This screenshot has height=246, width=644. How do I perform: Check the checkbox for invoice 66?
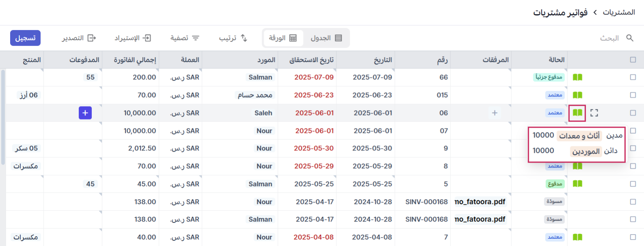tap(633, 77)
